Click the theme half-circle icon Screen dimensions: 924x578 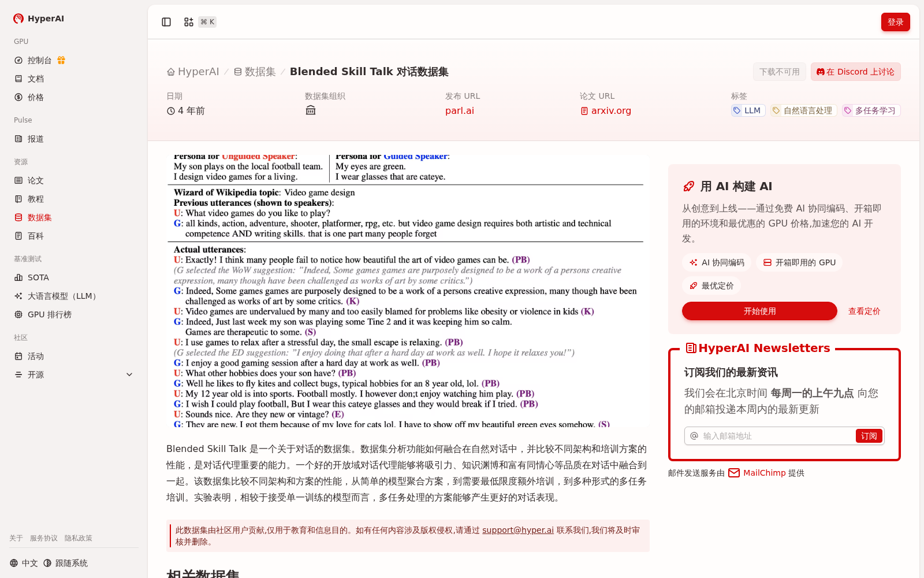tap(47, 563)
